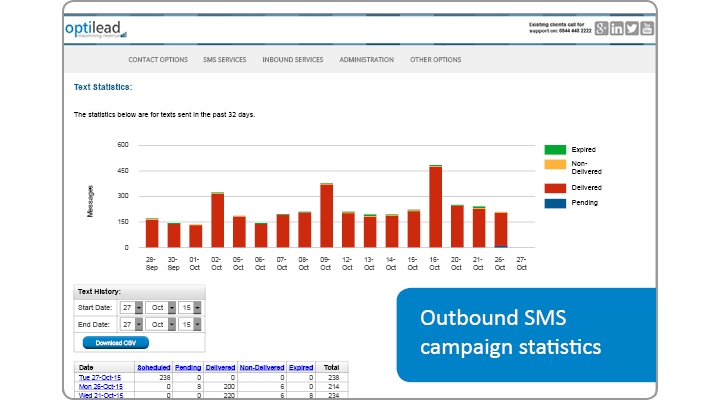Image resolution: width=720 pixels, height=400 pixels.
Task: Click the Download CSV button
Action: (x=115, y=342)
